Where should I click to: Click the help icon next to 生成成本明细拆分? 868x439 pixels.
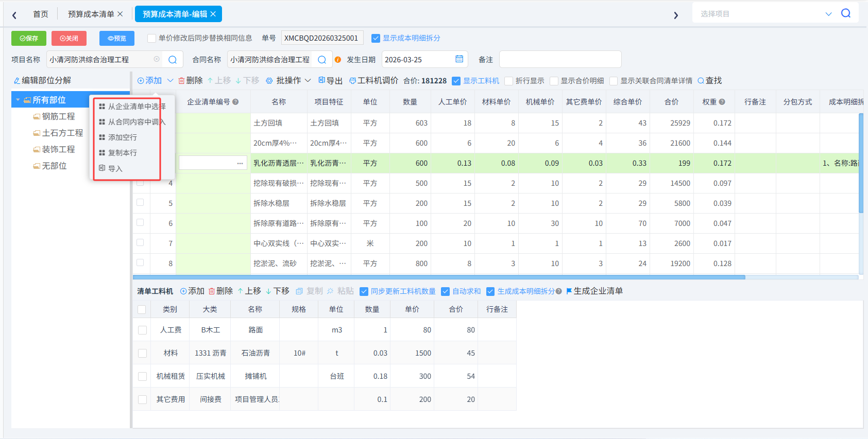[x=559, y=291]
